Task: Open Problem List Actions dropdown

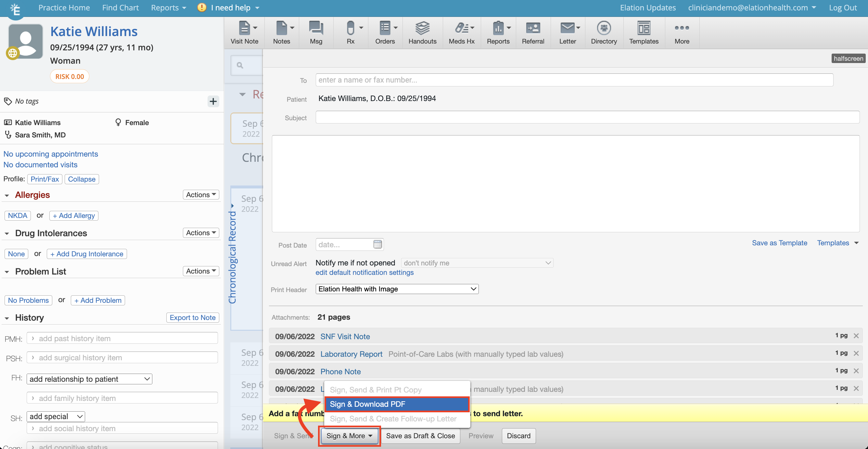Action: click(201, 271)
